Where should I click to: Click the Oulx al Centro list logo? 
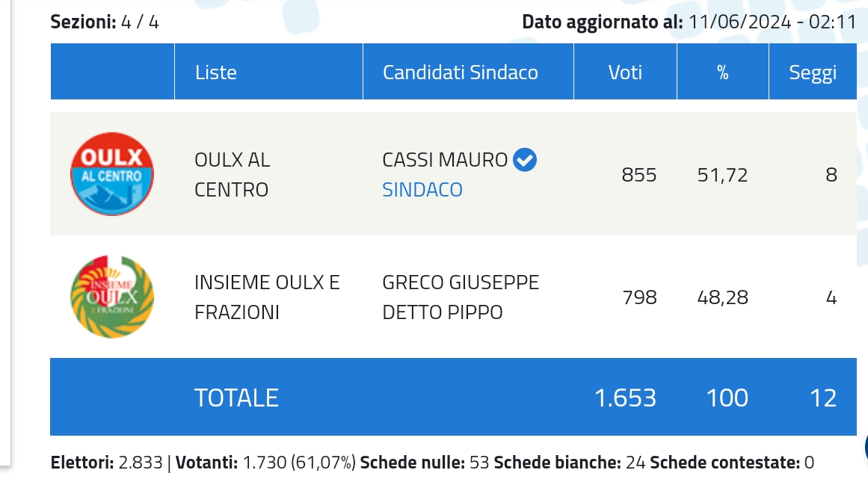pyautogui.click(x=111, y=174)
